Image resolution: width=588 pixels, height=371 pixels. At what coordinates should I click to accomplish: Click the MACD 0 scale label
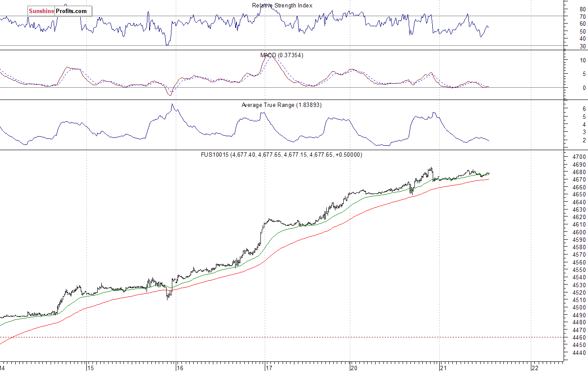pos(584,88)
